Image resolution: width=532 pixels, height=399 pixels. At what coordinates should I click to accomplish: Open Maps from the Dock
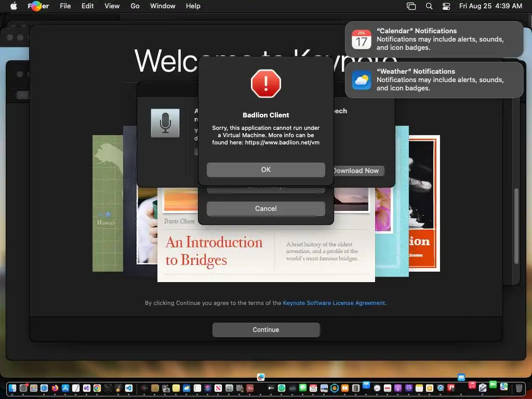(x=504, y=387)
